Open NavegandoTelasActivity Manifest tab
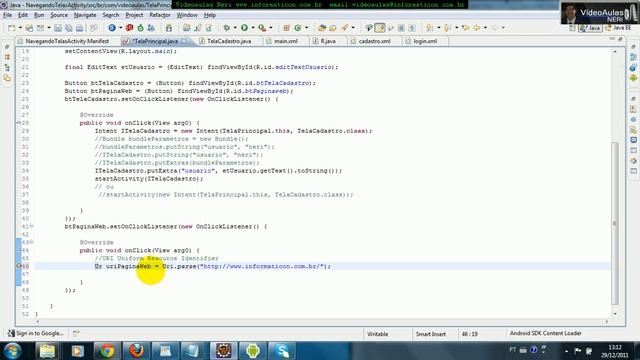Image resolution: width=640 pixels, height=360 pixels. tap(67, 41)
